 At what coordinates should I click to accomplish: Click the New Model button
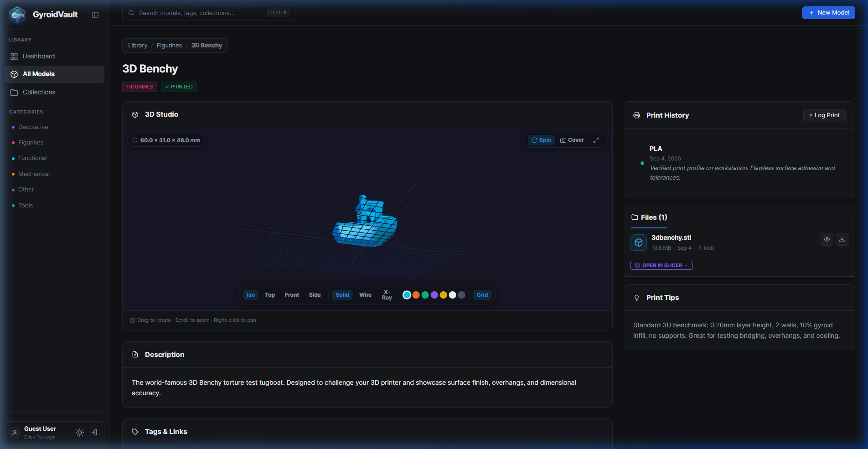click(828, 13)
